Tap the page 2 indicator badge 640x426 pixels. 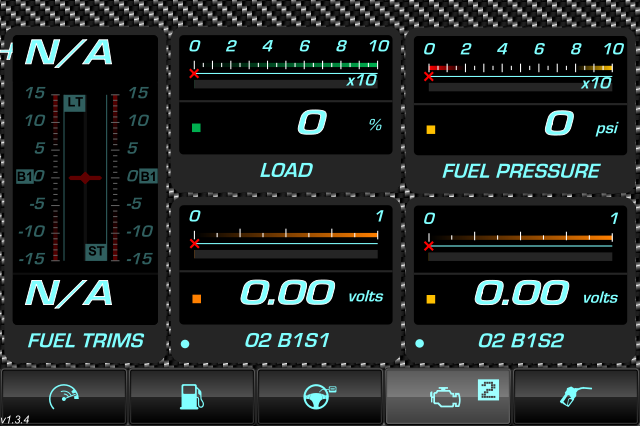pyautogui.click(x=488, y=390)
